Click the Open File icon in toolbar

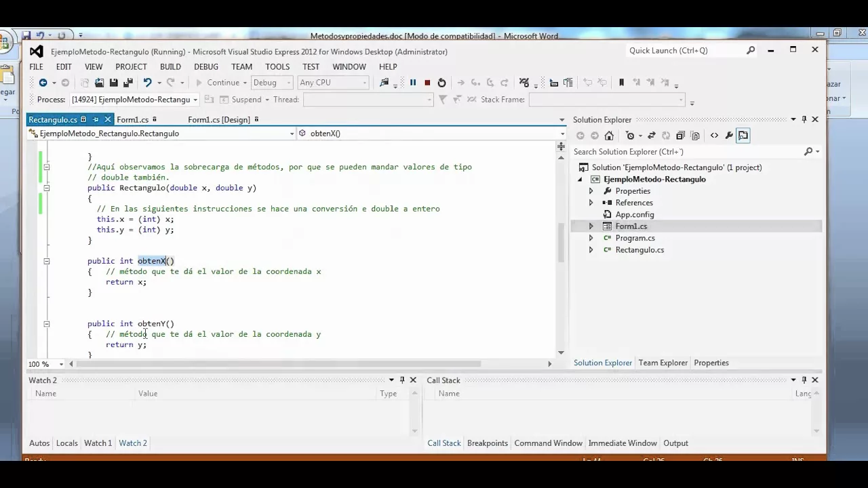100,83
